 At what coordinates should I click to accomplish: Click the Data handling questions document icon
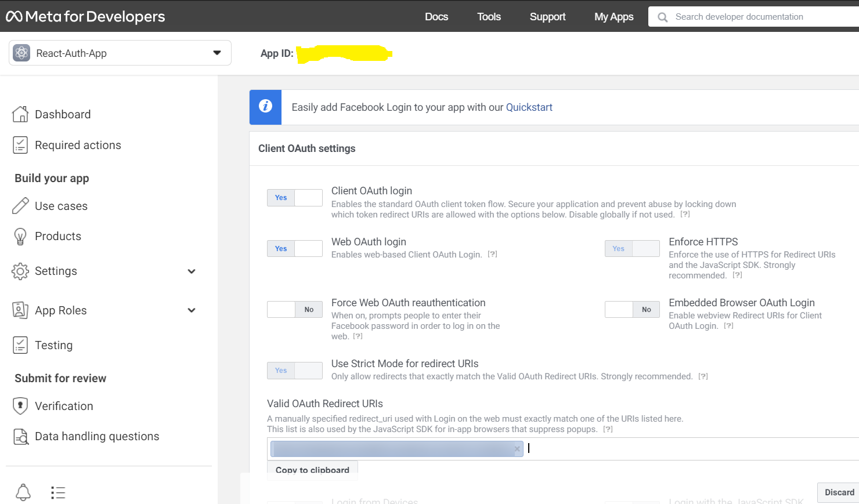(x=20, y=436)
